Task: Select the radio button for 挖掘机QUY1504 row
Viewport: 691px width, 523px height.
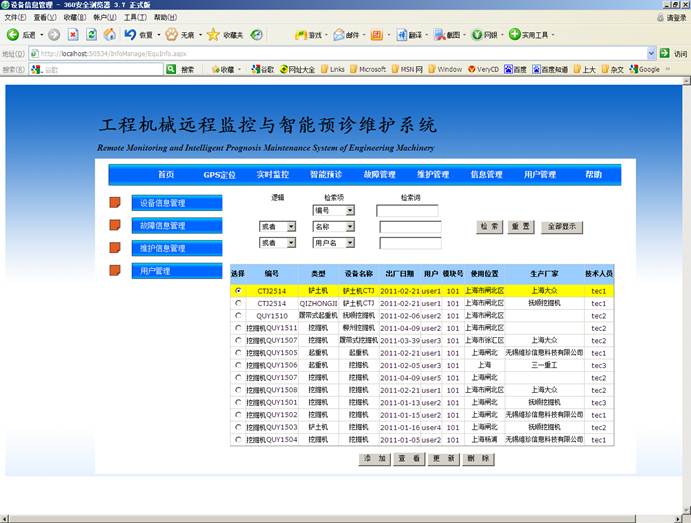Action: pos(238,440)
